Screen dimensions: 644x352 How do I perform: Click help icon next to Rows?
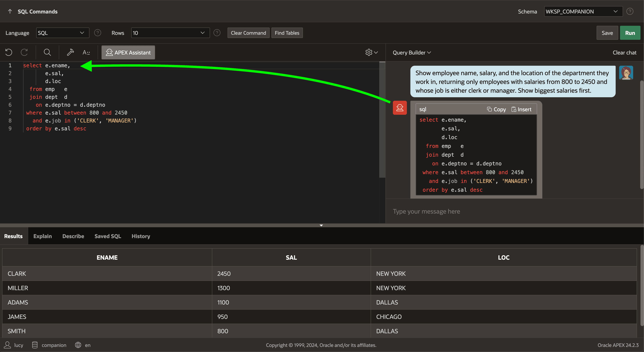(217, 33)
